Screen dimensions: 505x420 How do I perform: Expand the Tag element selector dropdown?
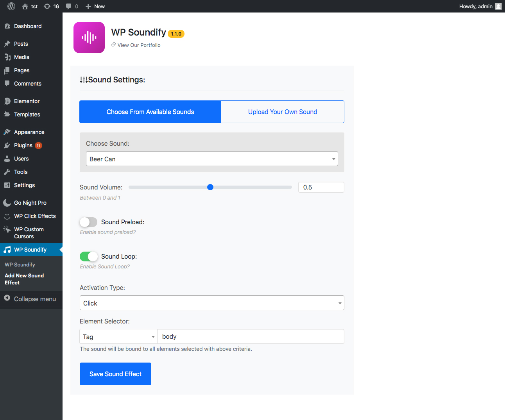click(x=118, y=337)
